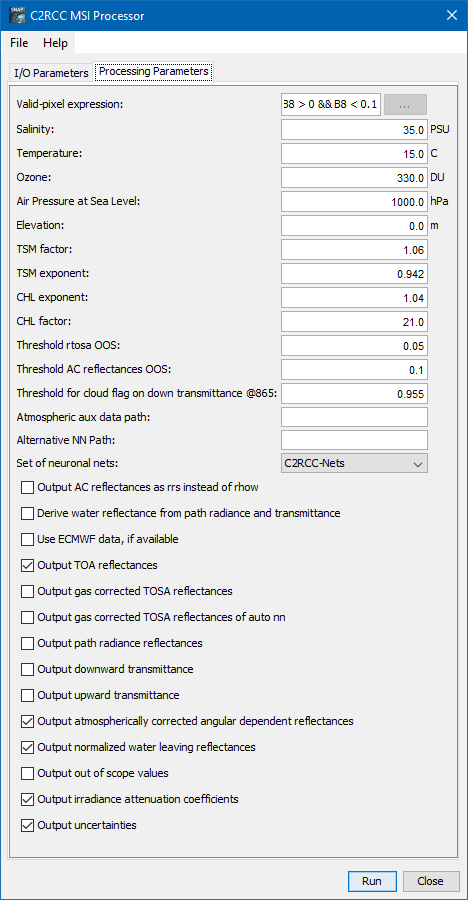
Task: Edit the Salinity value field
Action: coord(354,129)
